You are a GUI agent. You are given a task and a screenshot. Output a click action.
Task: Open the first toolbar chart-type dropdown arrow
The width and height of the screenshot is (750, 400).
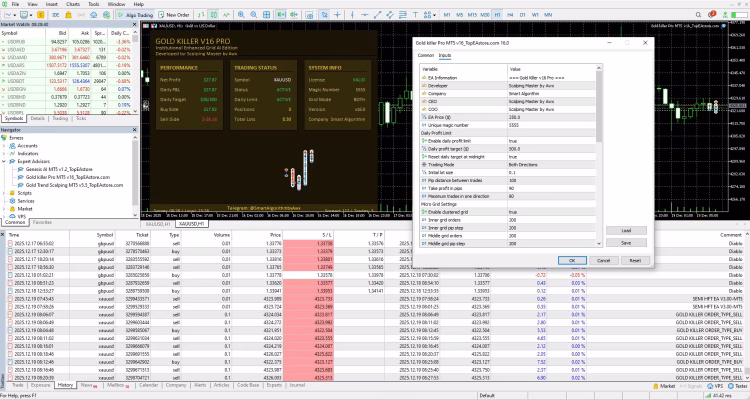tap(14, 15)
